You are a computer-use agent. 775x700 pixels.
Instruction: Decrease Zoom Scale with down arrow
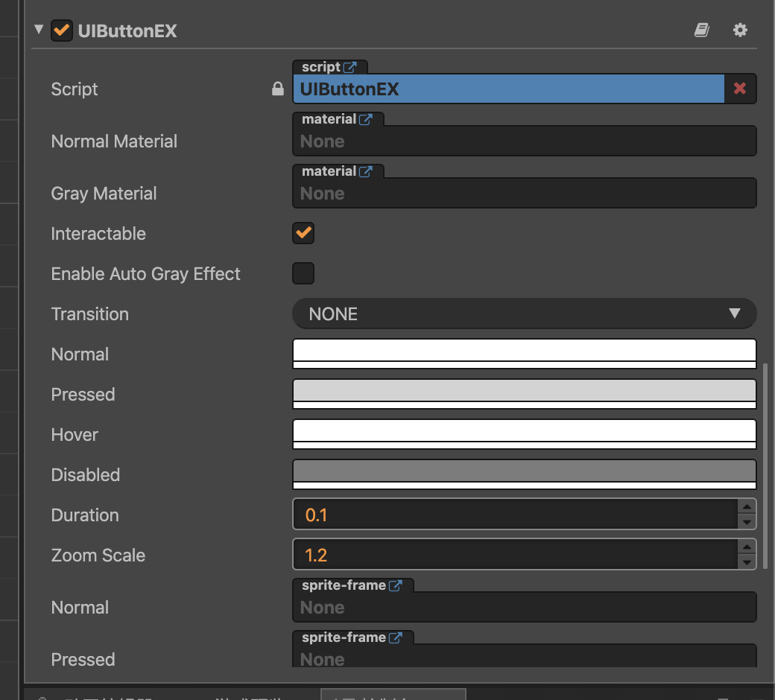point(747,563)
